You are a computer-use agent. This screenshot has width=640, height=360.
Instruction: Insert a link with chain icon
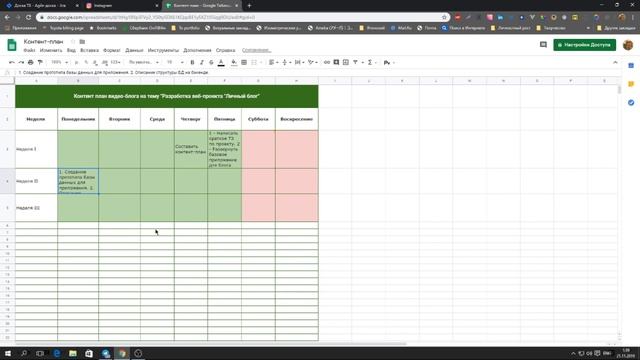(327, 62)
